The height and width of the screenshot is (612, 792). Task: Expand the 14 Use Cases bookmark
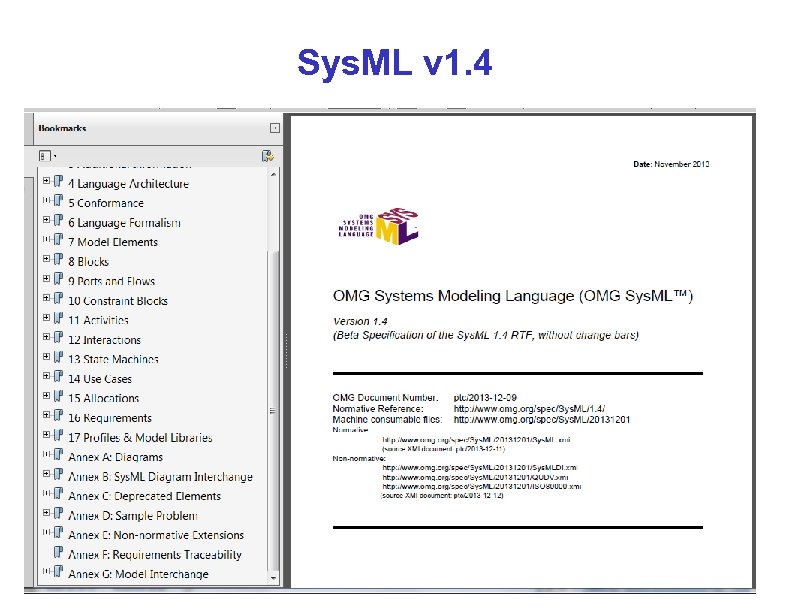click(x=46, y=376)
